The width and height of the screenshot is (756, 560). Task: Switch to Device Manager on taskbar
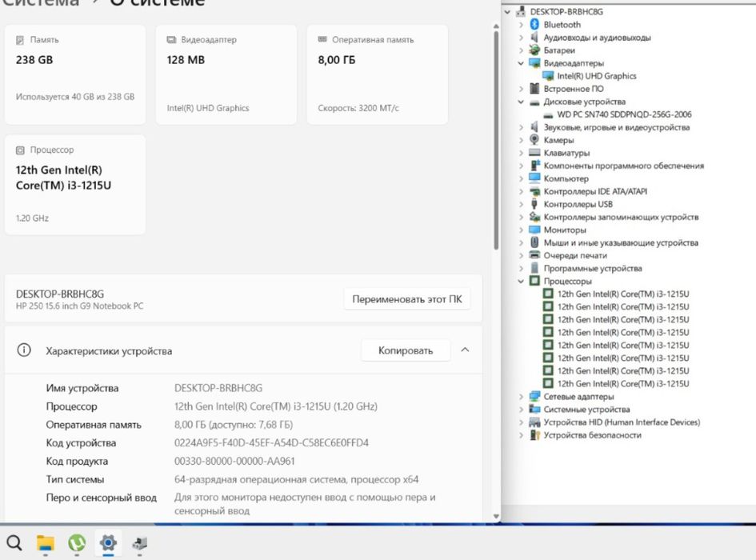(139, 543)
